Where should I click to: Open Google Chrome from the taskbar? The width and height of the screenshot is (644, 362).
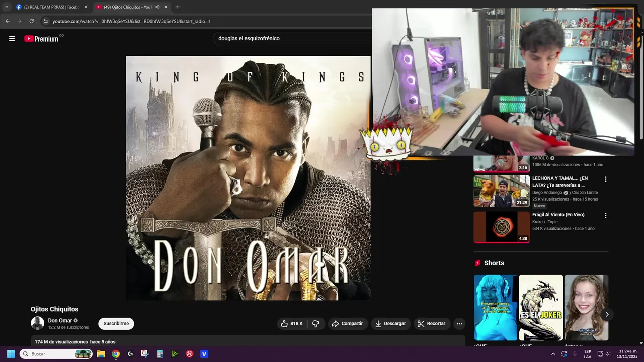116,354
